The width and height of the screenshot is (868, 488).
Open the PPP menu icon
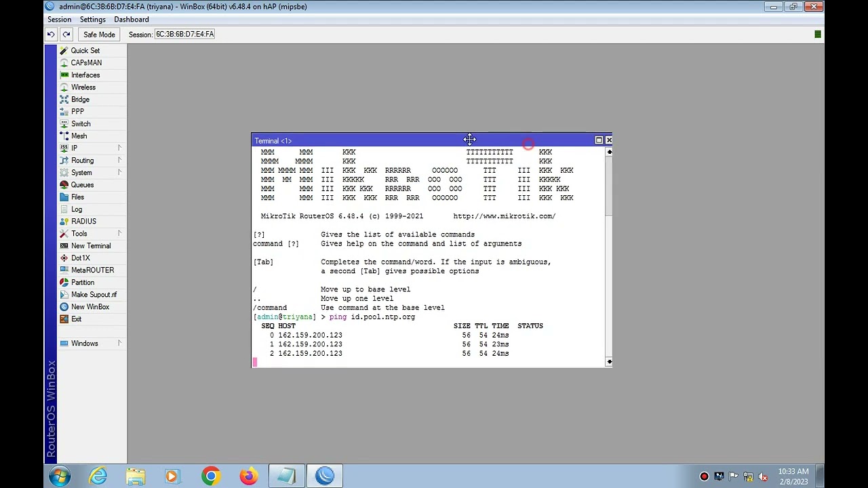64,112
